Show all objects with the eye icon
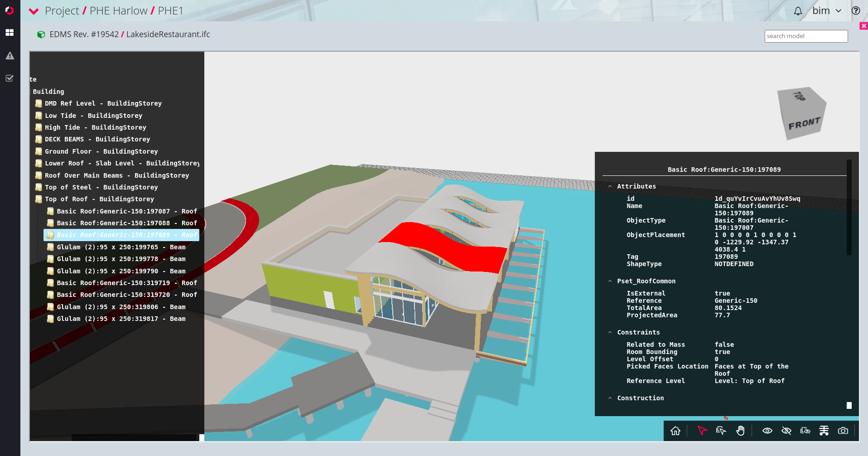868x456 pixels. [767, 431]
